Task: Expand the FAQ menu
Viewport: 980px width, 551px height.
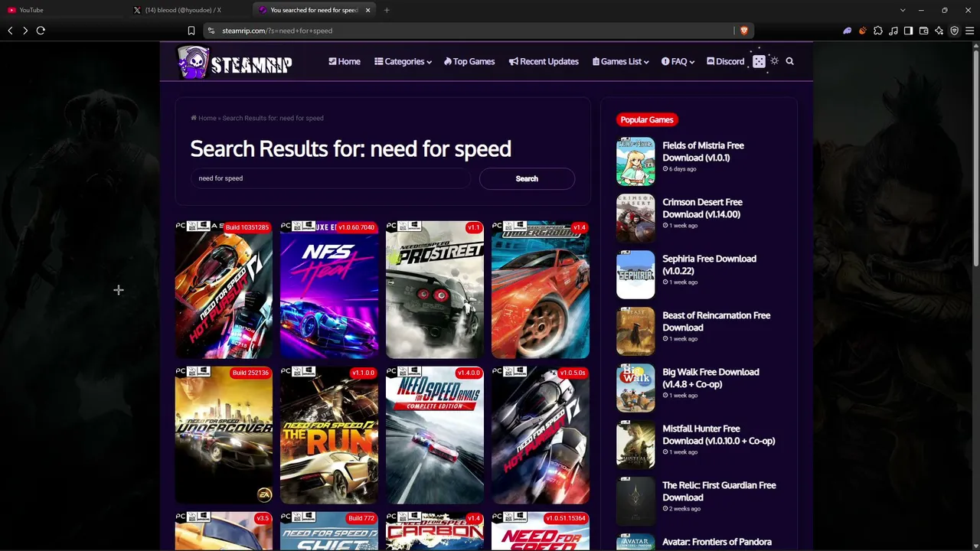Action: click(x=678, y=61)
